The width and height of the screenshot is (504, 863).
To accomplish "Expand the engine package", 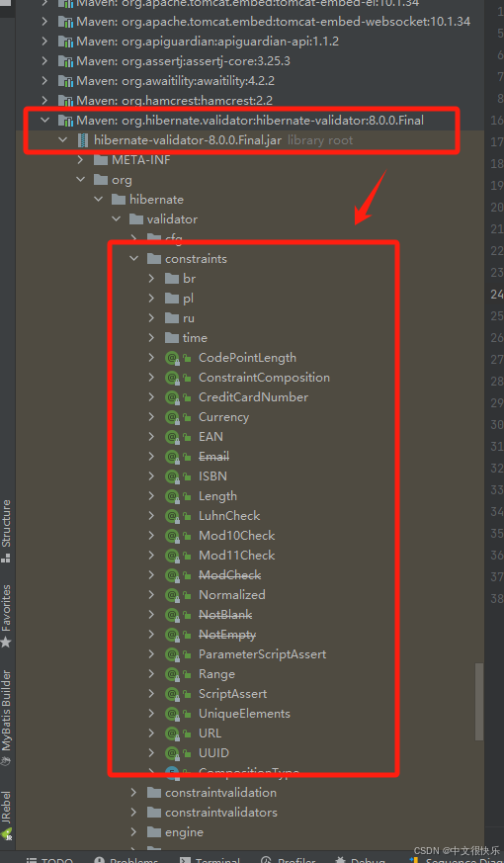I will pyautogui.click(x=133, y=832).
